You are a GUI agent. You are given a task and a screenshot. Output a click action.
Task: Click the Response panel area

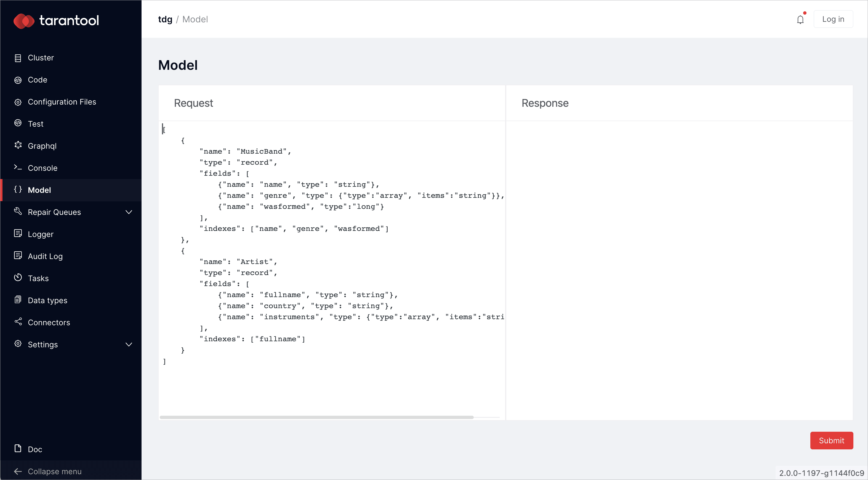pyautogui.click(x=679, y=270)
